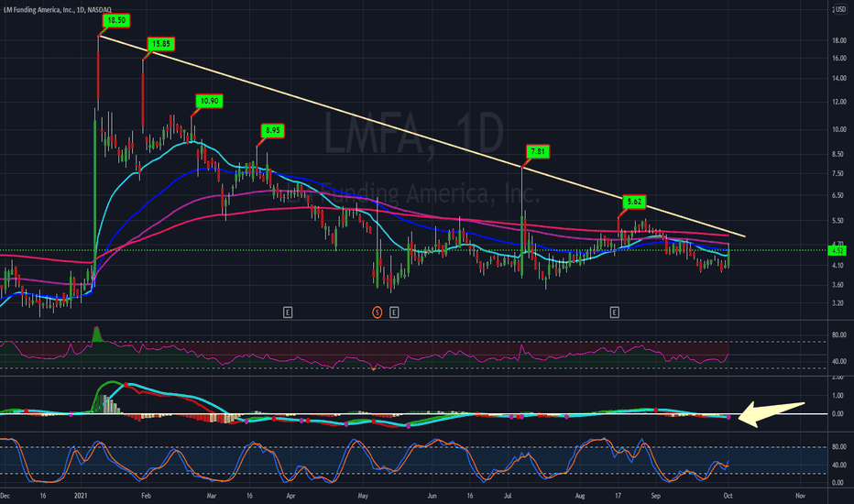The image size is (854, 504).
Task: Click the 2021 year label on time axis
Action: click(x=81, y=496)
